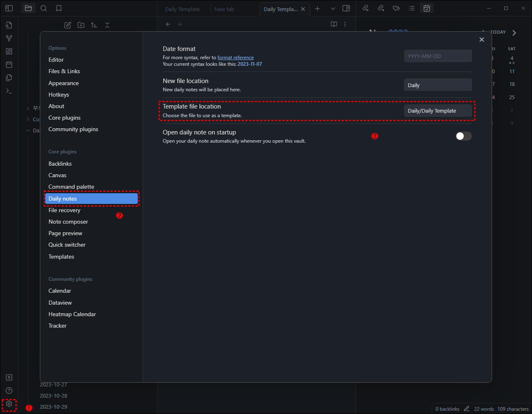The height and width of the screenshot is (414, 532).
Task: Create new note icon
Action: 68,25
